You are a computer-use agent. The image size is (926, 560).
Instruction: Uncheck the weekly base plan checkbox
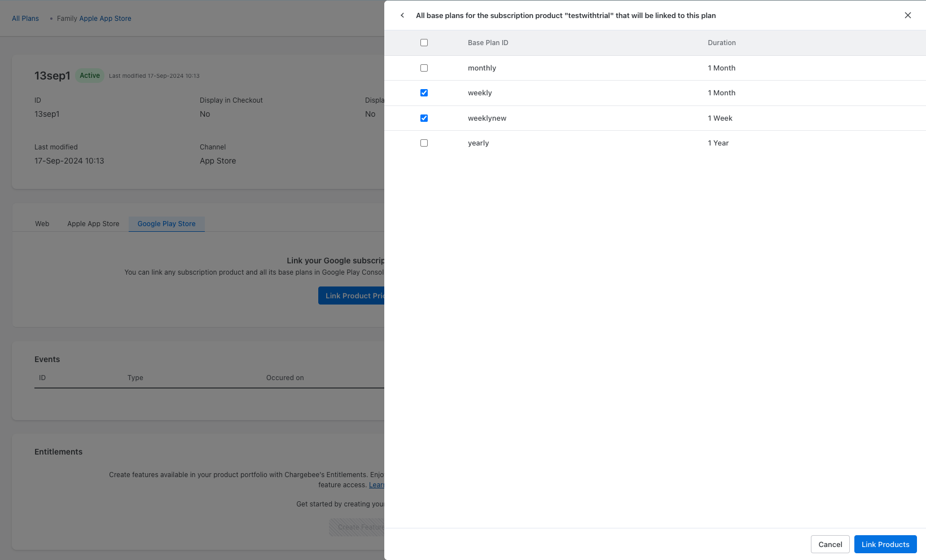pyautogui.click(x=424, y=93)
